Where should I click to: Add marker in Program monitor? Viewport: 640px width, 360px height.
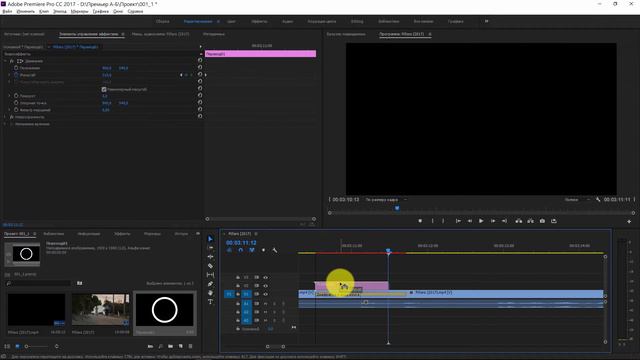420,221
